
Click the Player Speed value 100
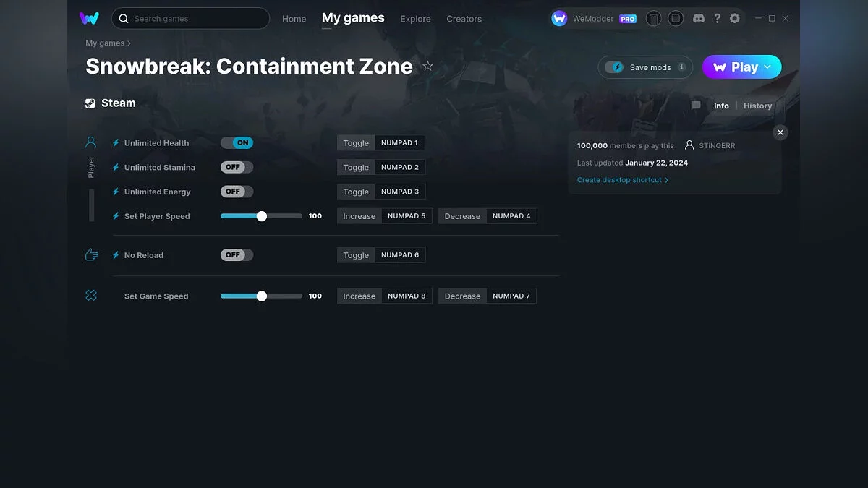click(x=315, y=216)
